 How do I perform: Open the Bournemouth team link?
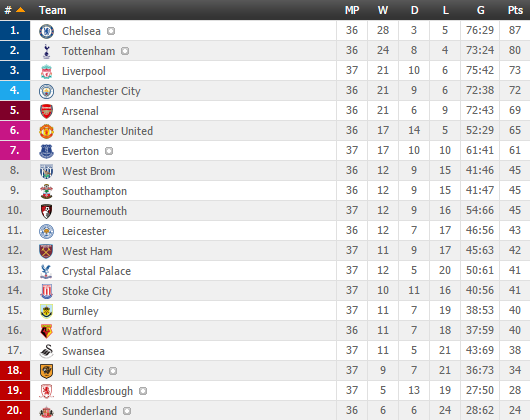pyautogui.click(x=94, y=211)
